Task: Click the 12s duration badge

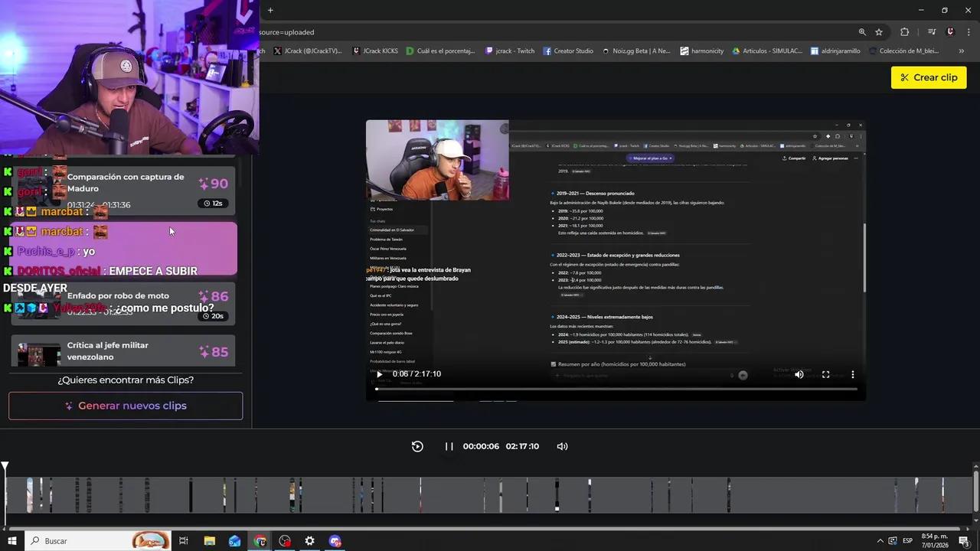Action: 213,204
